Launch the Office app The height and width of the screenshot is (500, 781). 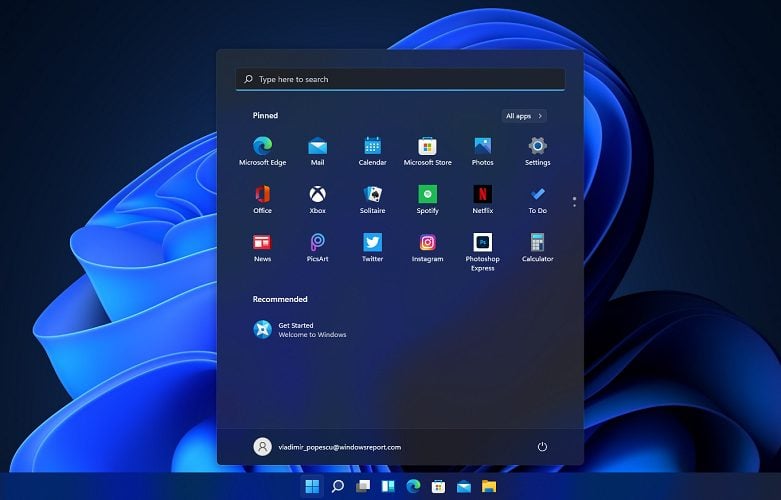click(262, 199)
